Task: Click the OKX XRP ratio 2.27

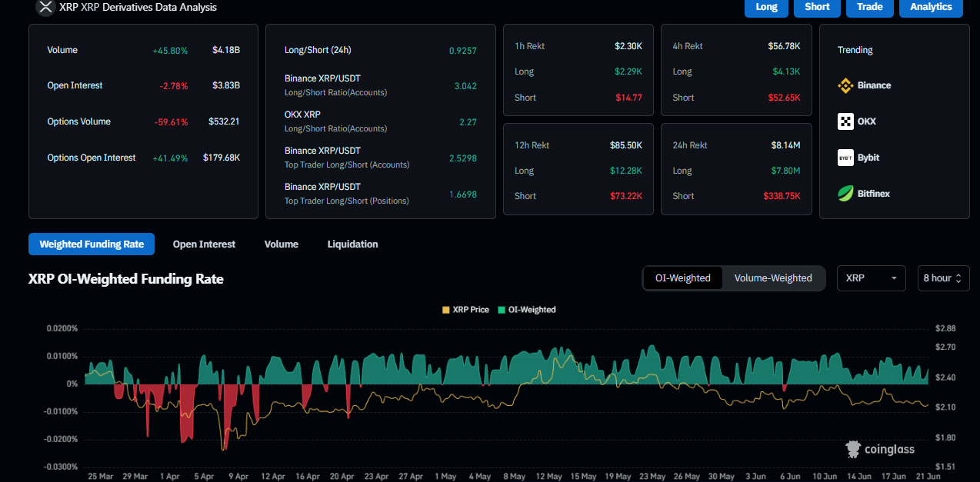Action: 468,121
